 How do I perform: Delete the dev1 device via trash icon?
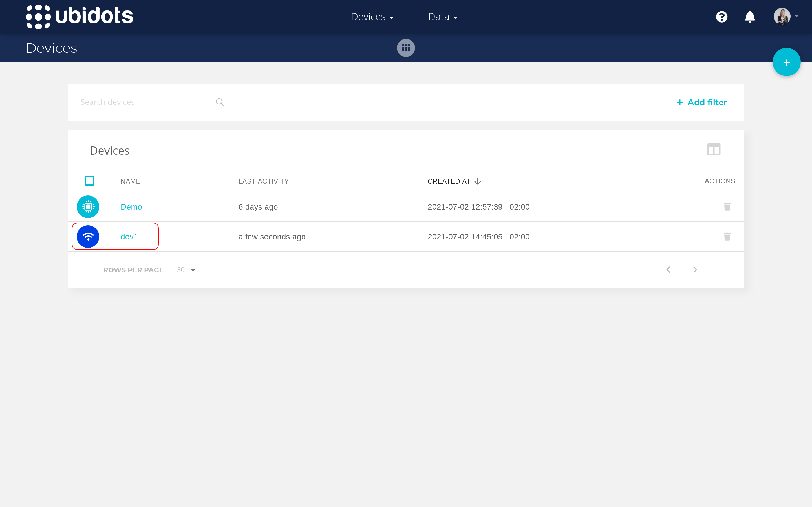click(x=727, y=237)
